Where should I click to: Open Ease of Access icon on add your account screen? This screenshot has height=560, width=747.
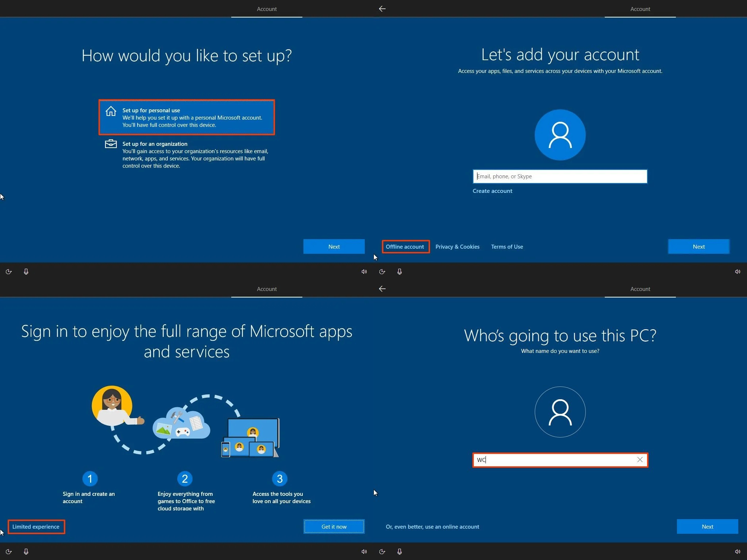tap(382, 272)
